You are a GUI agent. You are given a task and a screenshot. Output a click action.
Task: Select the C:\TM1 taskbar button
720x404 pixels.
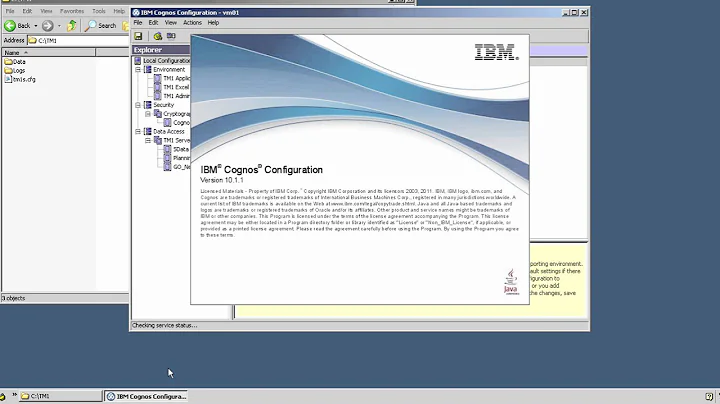pos(61,396)
